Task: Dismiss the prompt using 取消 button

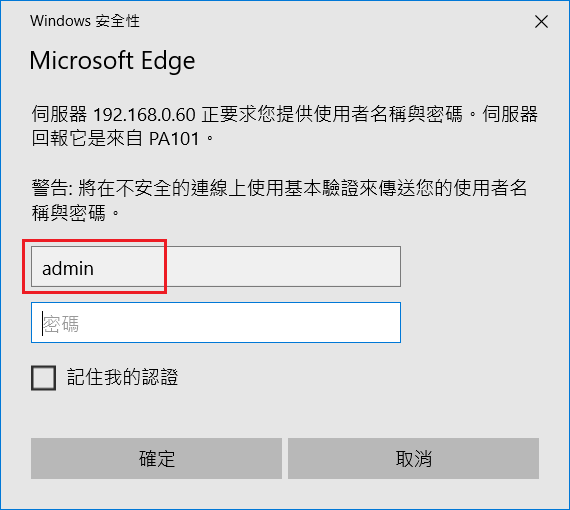Action: click(413, 458)
